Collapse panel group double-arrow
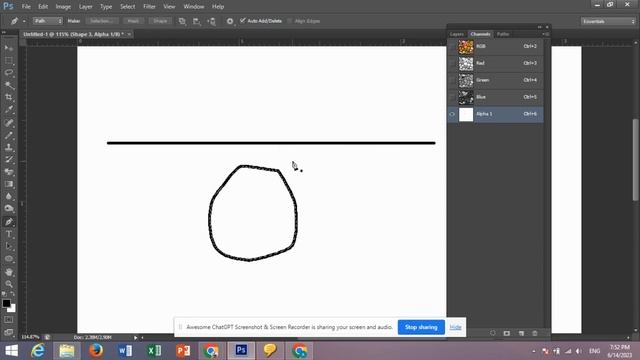Image resolution: width=640 pixels, height=360 pixels. click(540, 27)
